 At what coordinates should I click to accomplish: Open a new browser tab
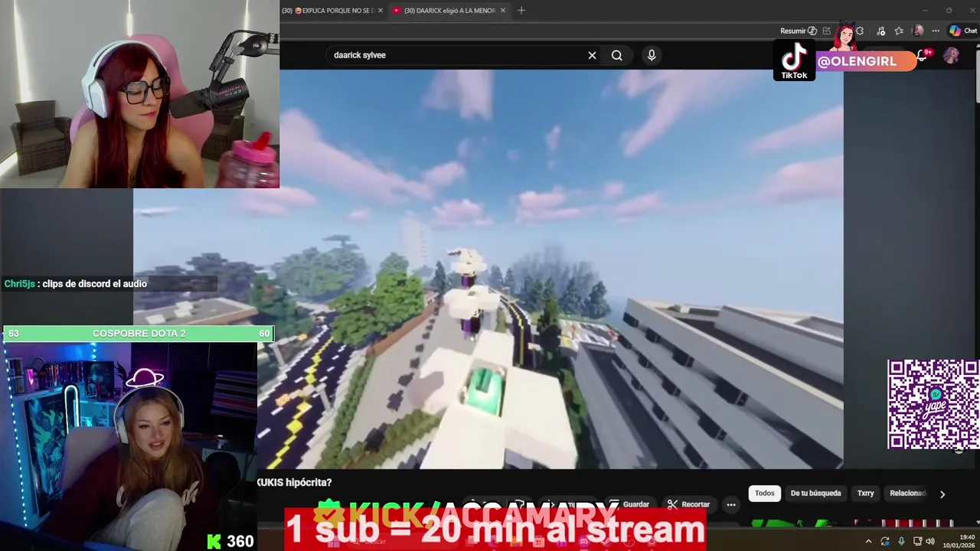pyautogui.click(x=521, y=11)
